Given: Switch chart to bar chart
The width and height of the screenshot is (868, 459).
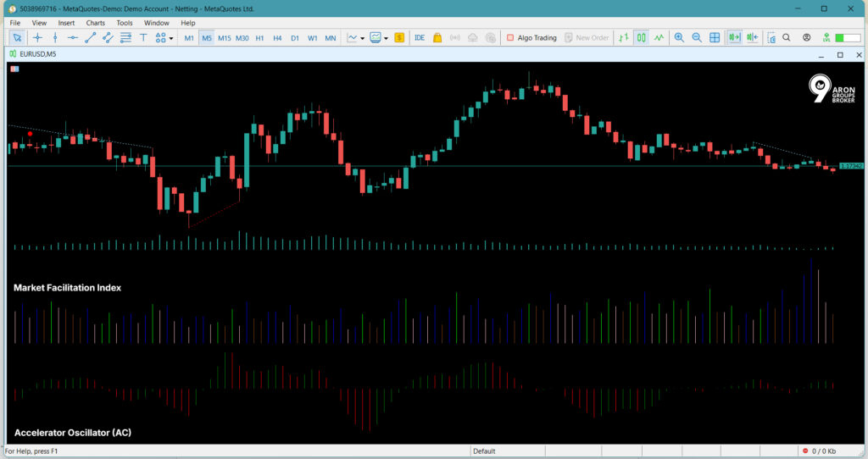Looking at the screenshot, I should [x=623, y=37].
